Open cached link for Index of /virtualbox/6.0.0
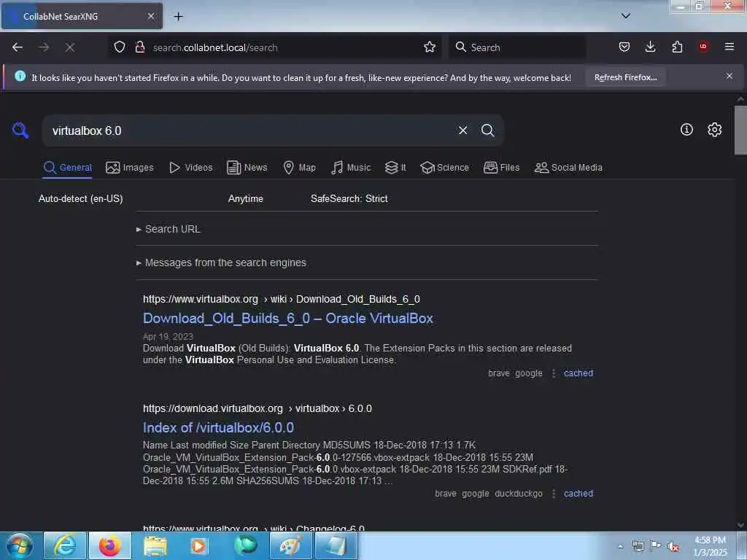The width and height of the screenshot is (747, 560). [578, 494]
